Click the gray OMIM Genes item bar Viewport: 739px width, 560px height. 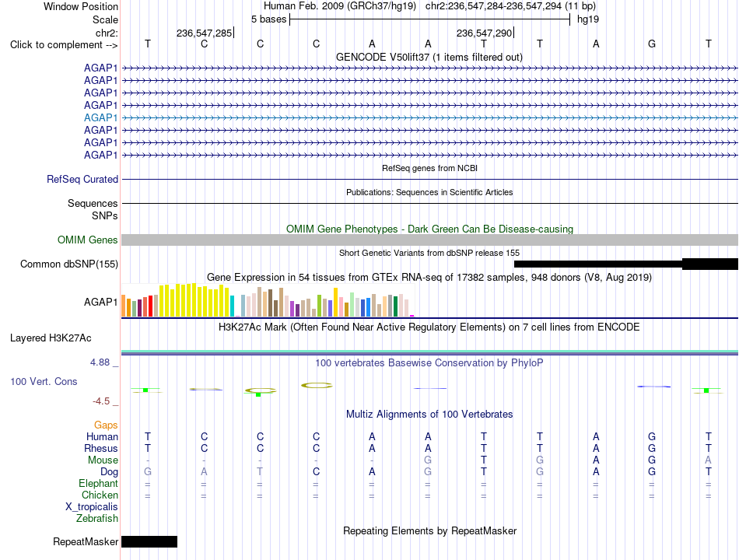[x=429, y=240]
